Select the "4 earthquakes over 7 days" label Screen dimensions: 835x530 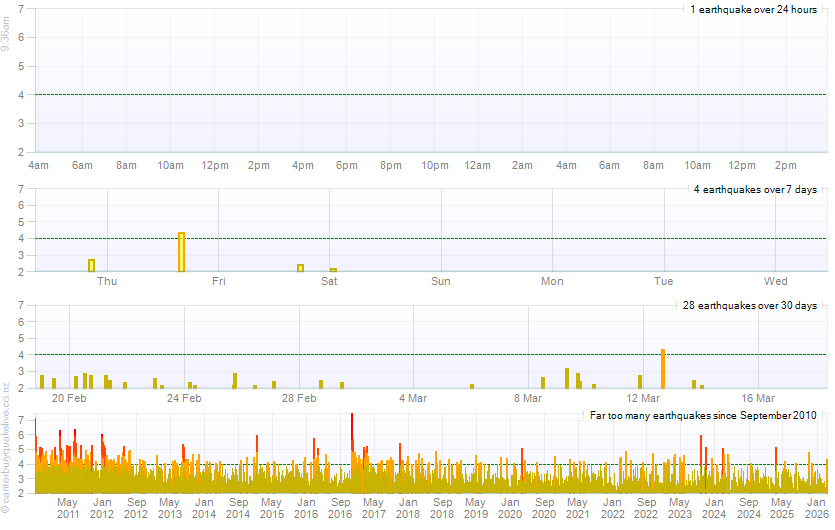(755, 189)
